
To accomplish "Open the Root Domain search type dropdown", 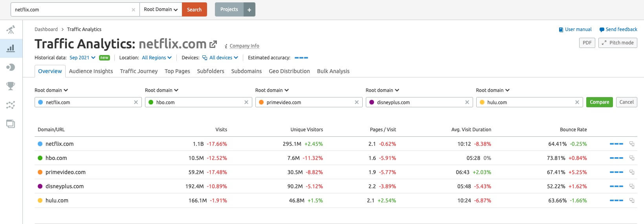I will (x=161, y=9).
